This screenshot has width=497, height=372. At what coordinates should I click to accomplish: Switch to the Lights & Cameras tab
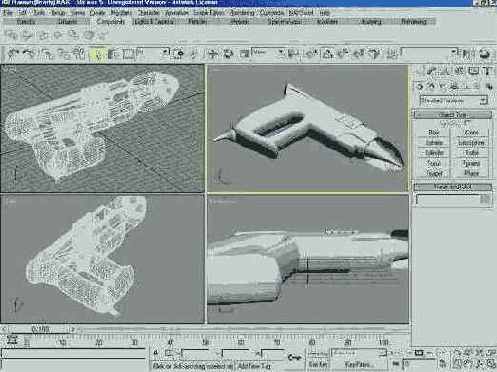click(x=154, y=22)
